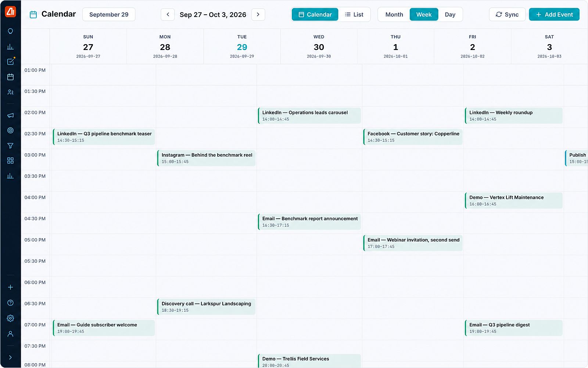588x368 pixels.
Task: Open the megaphone campaigns sidebar icon
Action: pyautogui.click(x=10, y=115)
